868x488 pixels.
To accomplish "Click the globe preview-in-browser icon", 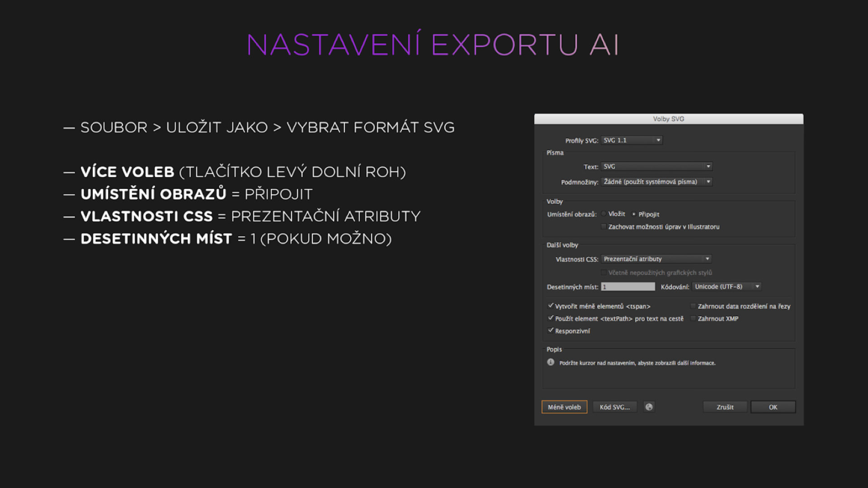I will pos(649,407).
